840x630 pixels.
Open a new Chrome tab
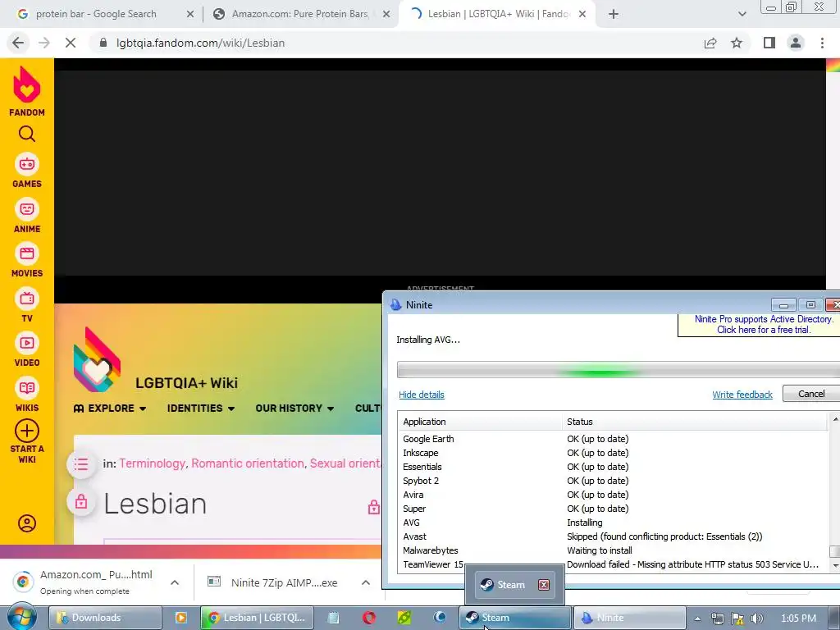(x=614, y=15)
